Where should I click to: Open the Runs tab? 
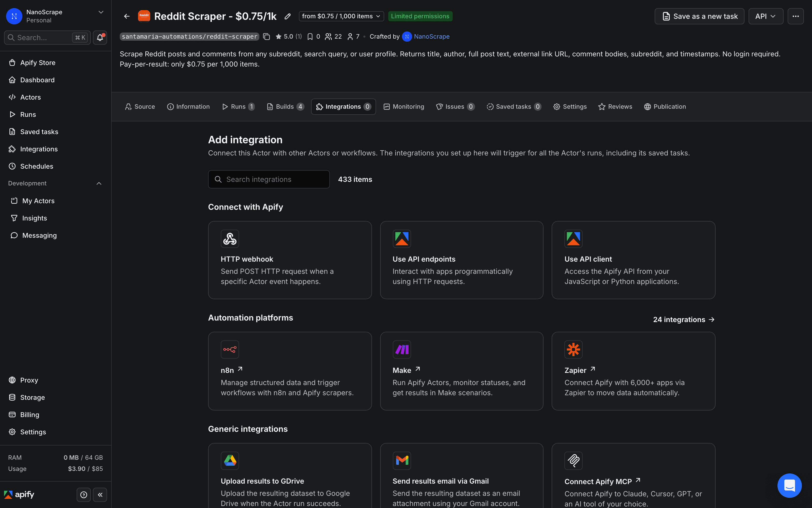238,106
